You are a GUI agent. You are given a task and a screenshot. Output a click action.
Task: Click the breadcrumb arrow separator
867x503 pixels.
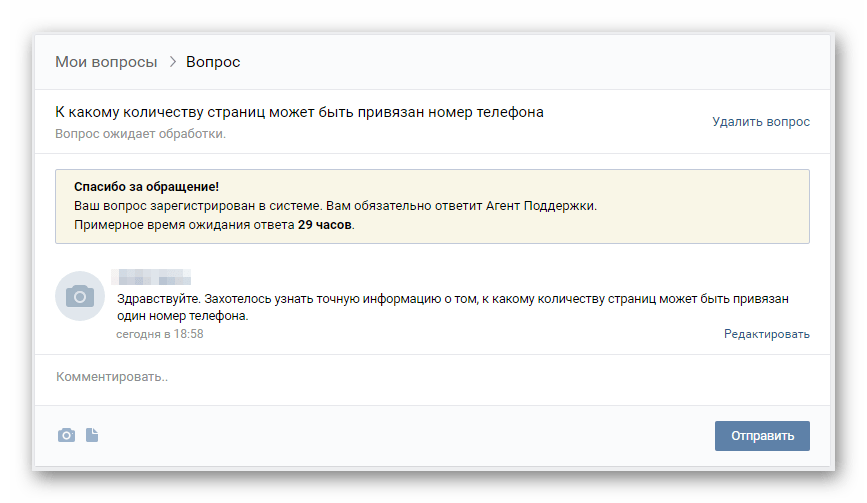[172, 62]
